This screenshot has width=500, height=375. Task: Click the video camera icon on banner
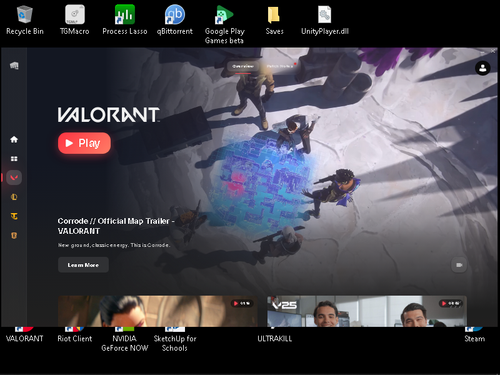click(x=459, y=265)
